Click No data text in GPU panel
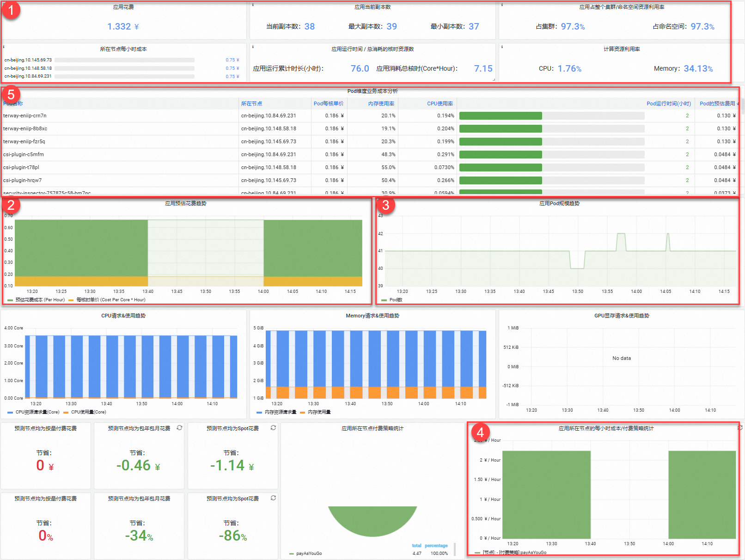The image size is (745, 560). coord(622,359)
